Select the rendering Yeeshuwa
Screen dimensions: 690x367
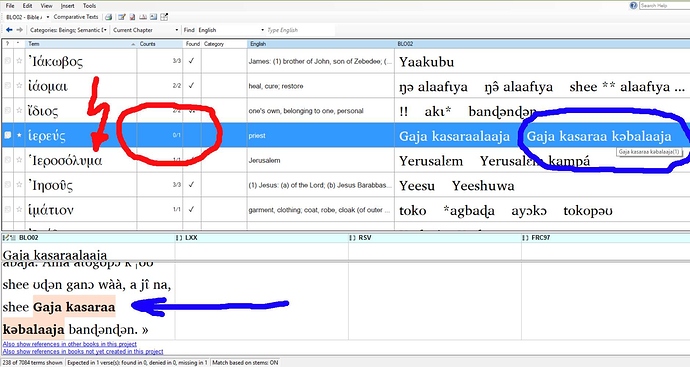click(x=483, y=186)
